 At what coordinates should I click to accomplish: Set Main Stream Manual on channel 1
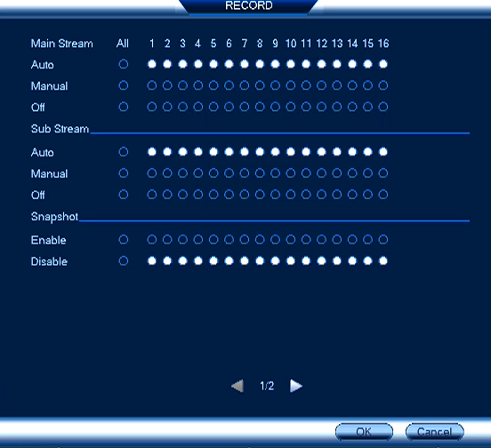pyautogui.click(x=152, y=85)
